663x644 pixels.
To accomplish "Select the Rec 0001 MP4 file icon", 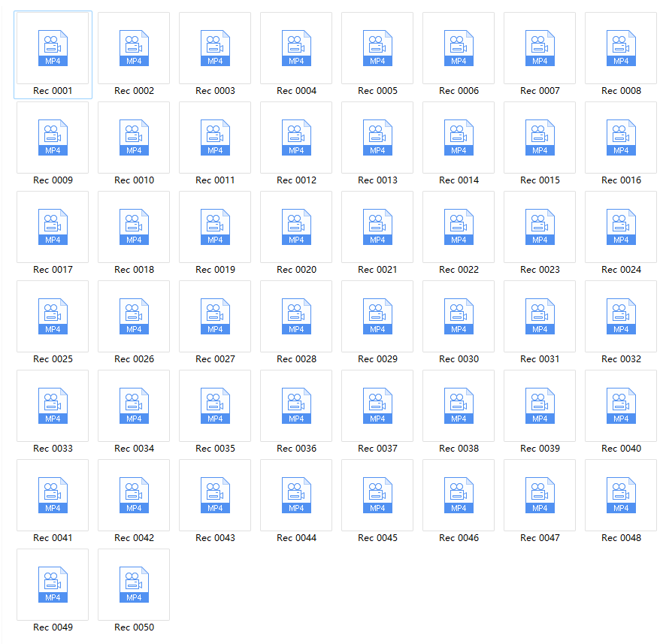I will tap(53, 48).
